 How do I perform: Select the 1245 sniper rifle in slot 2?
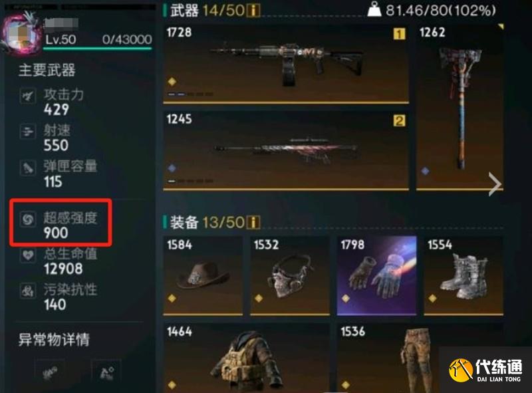[286, 151]
